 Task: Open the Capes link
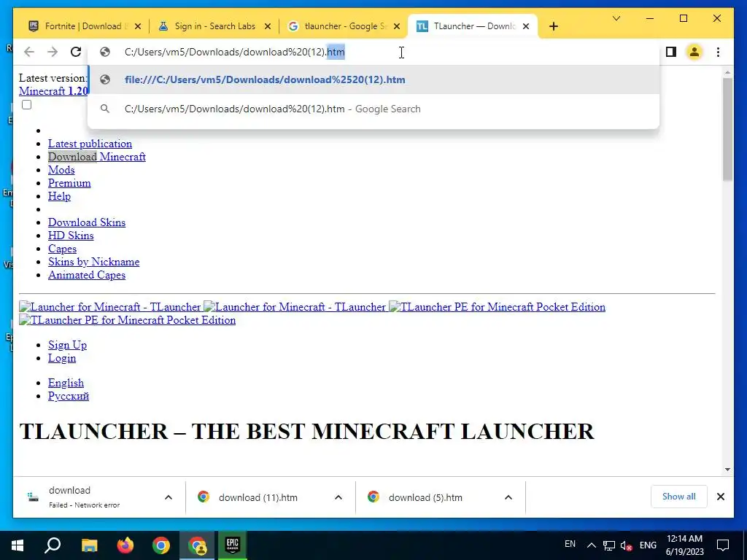pyautogui.click(x=63, y=249)
